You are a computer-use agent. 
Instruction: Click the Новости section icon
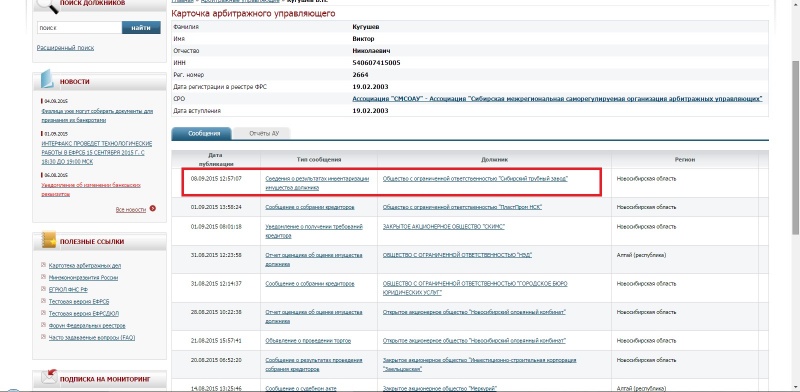click(x=47, y=79)
